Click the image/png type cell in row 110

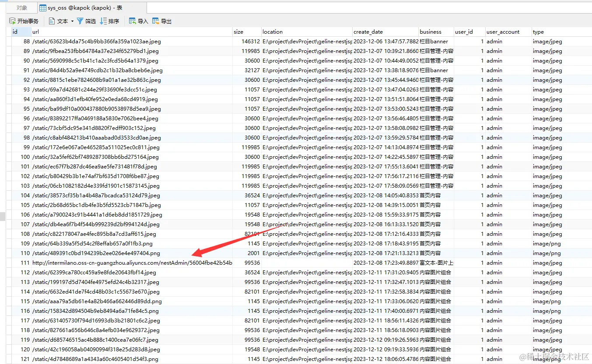pyautogui.click(x=562, y=253)
